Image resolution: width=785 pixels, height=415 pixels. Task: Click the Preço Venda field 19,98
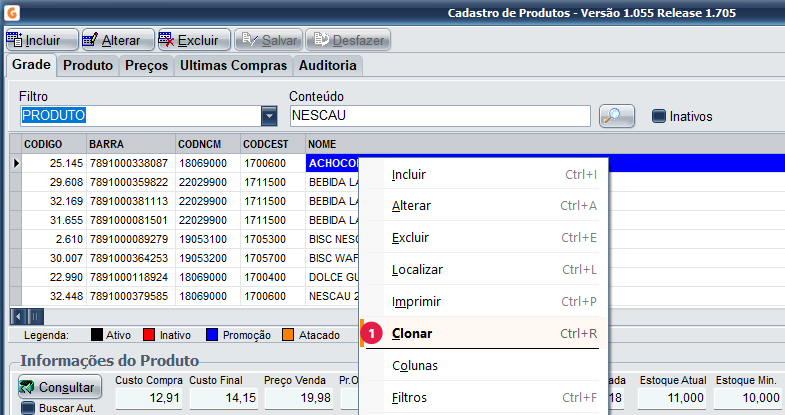click(299, 398)
